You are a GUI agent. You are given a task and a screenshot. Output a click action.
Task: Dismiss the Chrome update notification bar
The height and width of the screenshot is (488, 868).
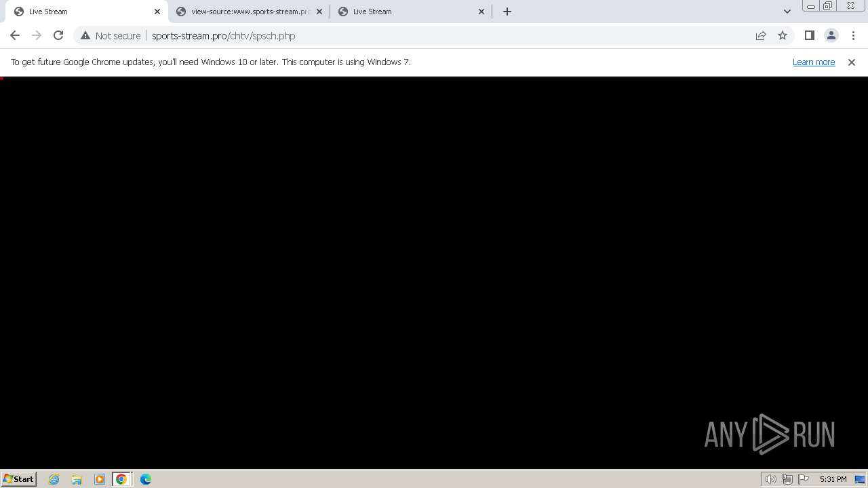coord(852,62)
